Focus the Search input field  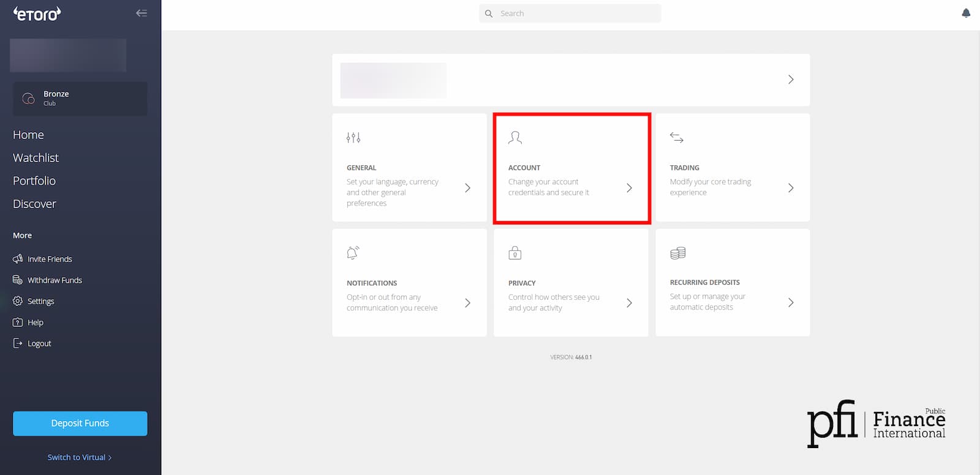pyautogui.click(x=570, y=13)
